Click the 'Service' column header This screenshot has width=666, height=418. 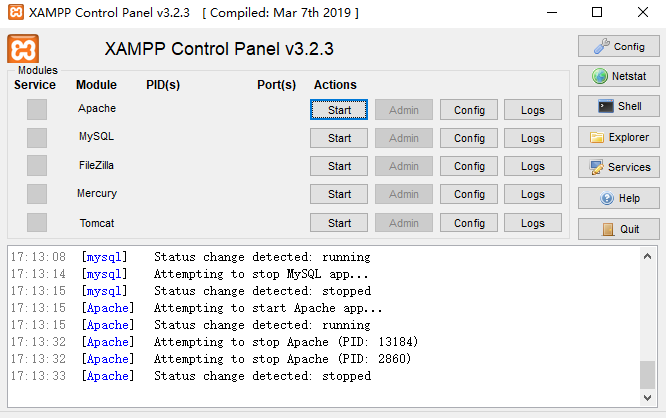pos(35,85)
